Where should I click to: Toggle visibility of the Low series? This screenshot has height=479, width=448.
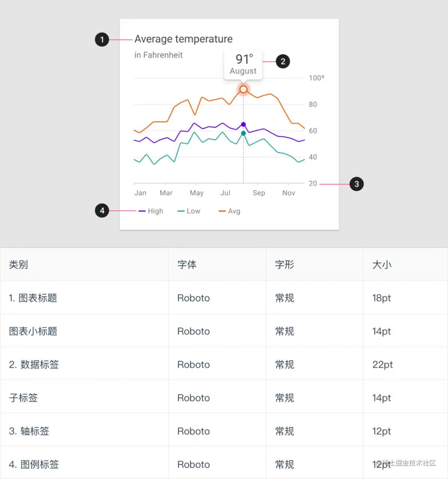[x=189, y=211]
